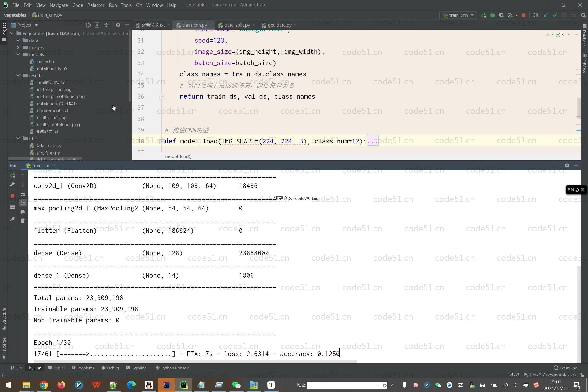Expand folded model_load function body

[162, 141]
